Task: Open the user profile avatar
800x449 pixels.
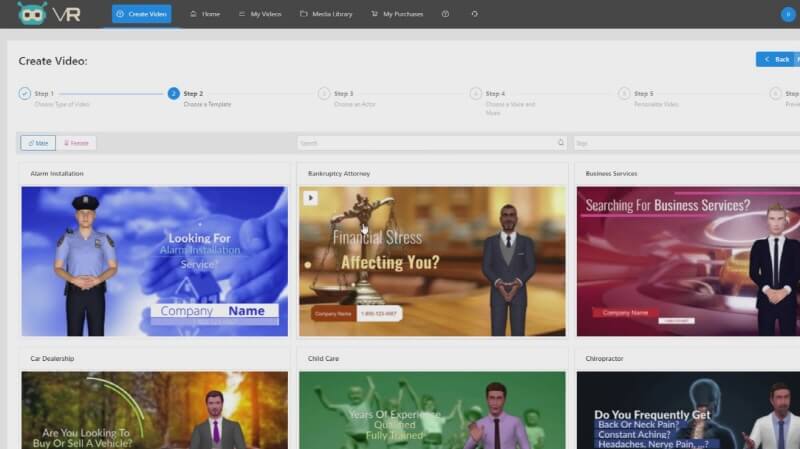Action: click(788, 14)
